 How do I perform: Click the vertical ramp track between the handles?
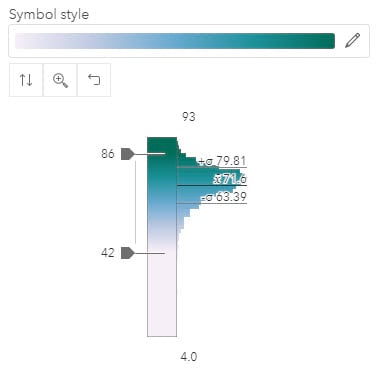(x=162, y=203)
